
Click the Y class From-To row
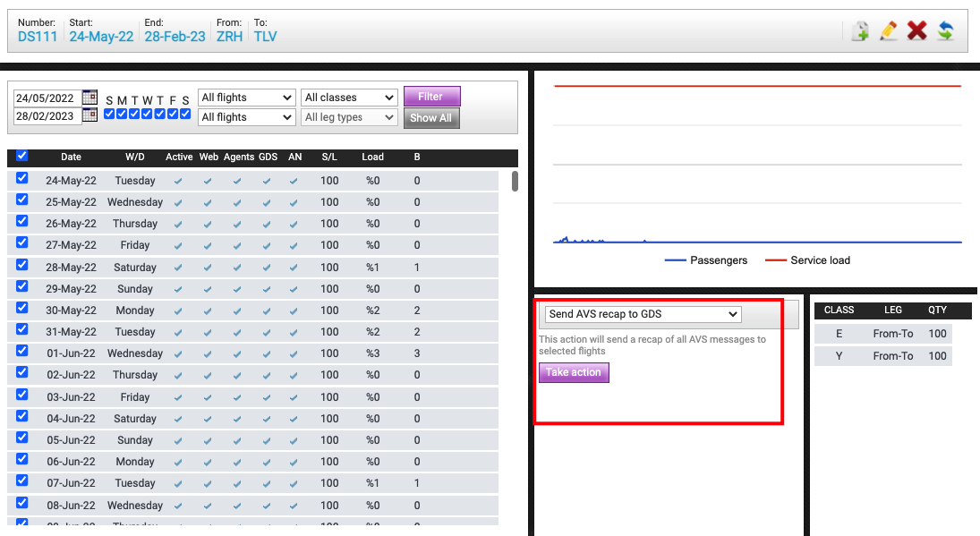pyautogui.click(x=883, y=356)
